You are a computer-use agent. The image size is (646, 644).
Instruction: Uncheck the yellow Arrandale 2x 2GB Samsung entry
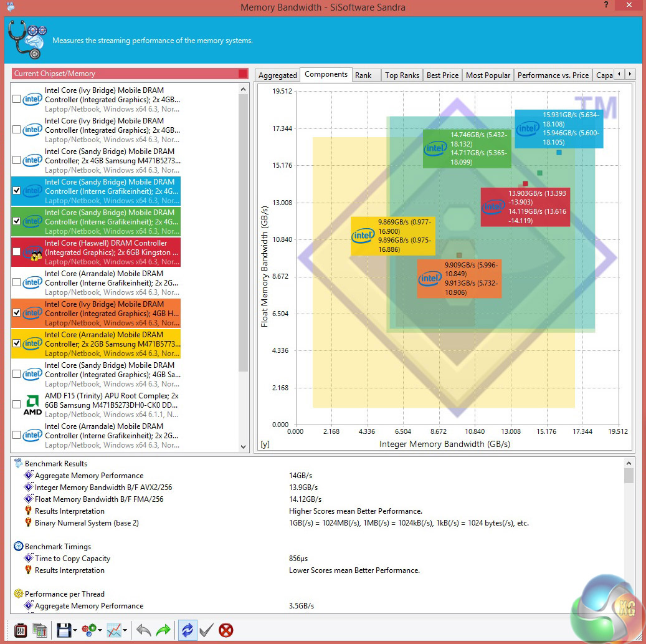coord(16,344)
